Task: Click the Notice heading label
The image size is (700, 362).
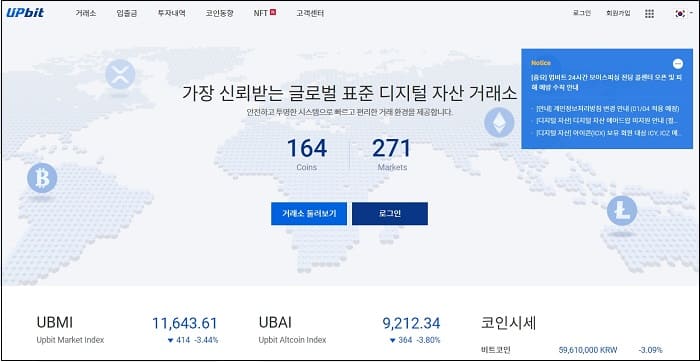Action: pyautogui.click(x=541, y=63)
